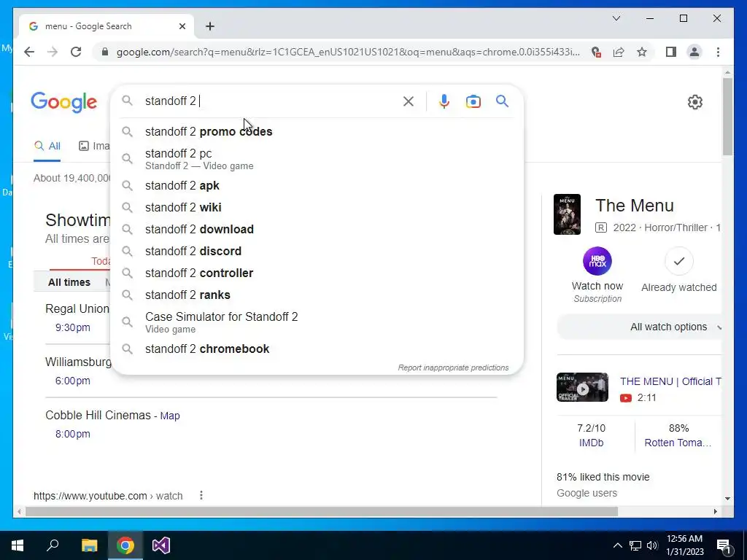Choose suggestion standoff 2 controller
747x560 pixels.
pos(317,273)
